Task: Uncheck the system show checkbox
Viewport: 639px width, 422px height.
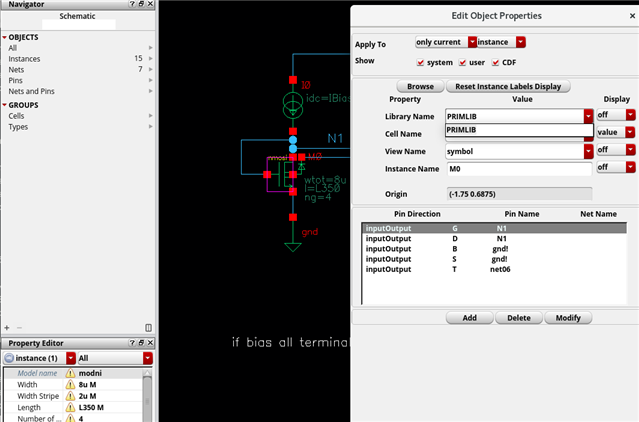Action: pyautogui.click(x=420, y=61)
